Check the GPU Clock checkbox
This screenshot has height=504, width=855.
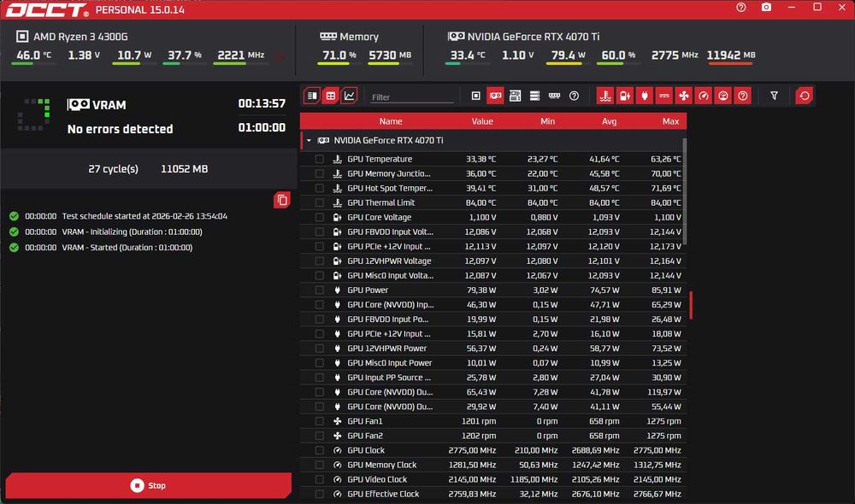click(320, 450)
